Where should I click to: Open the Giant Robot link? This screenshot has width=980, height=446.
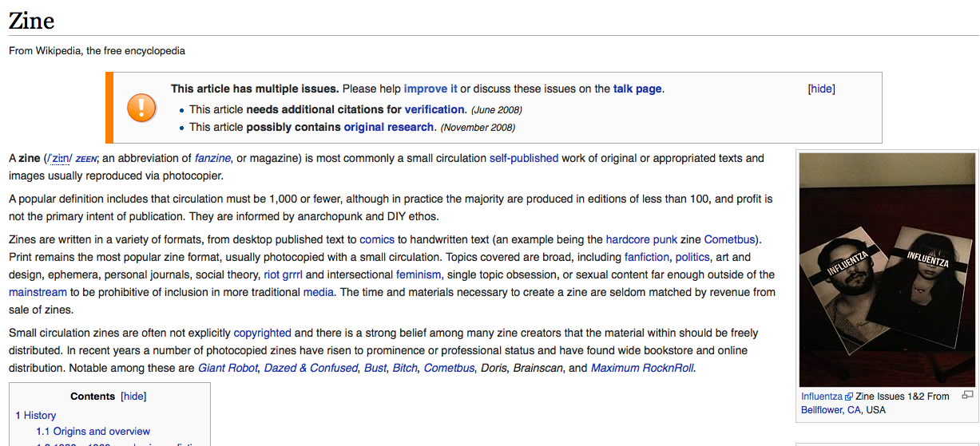(228, 368)
